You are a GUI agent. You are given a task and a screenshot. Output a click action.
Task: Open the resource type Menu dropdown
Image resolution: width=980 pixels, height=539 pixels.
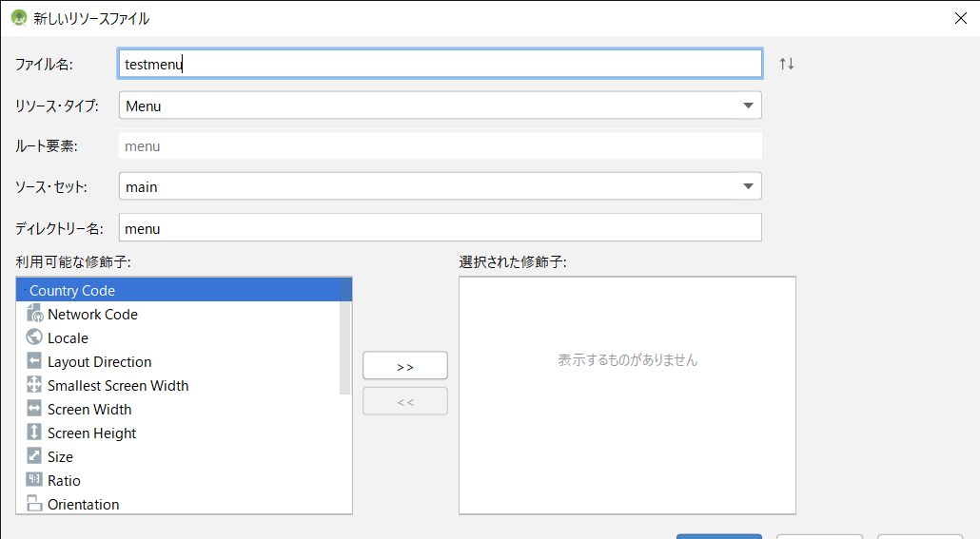[x=440, y=106]
